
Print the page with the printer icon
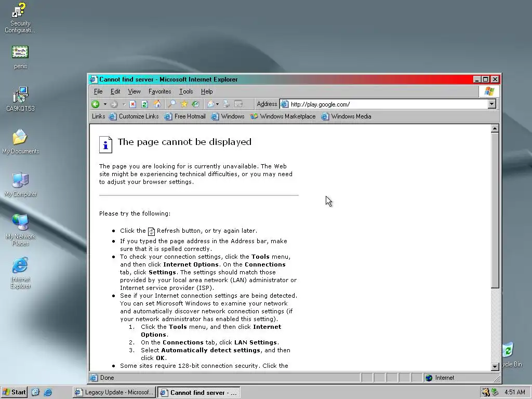coord(227,104)
